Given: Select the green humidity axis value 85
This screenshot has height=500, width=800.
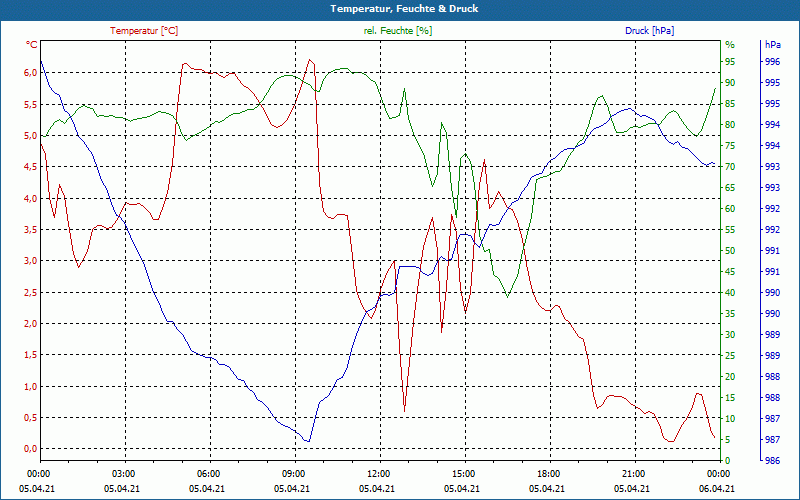Looking at the screenshot, I should (x=730, y=104).
